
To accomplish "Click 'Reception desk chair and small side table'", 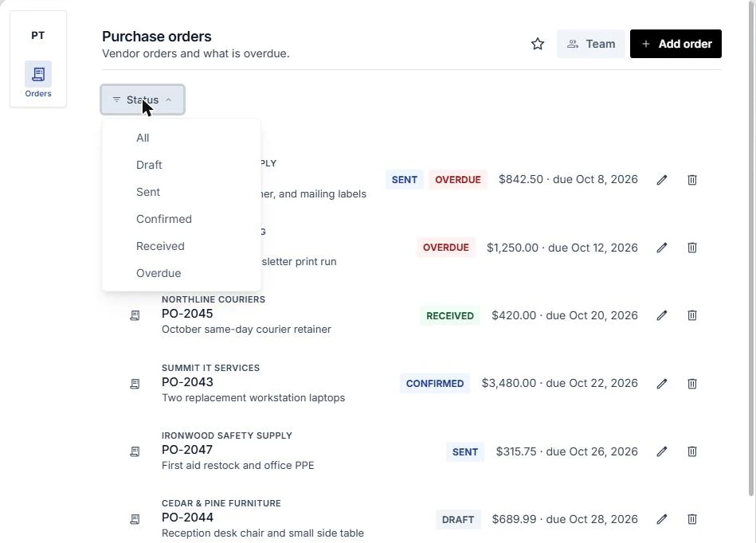I will point(263,533).
